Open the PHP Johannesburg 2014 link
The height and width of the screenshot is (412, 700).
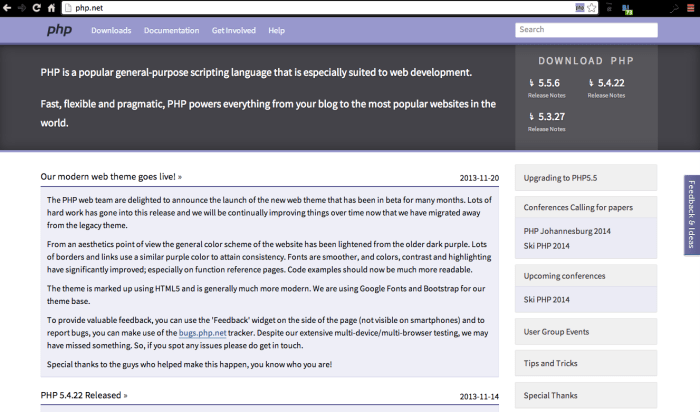(567, 231)
